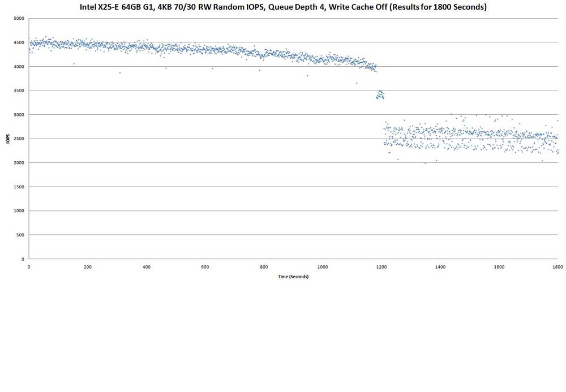
Task: Click the small data cluster near 3400 IOPS
Action: (380, 95)
